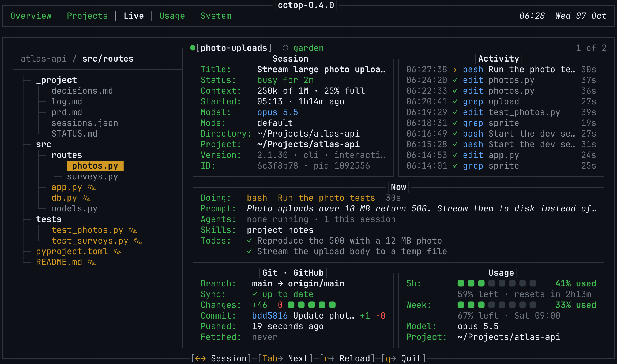Click the edit pencil next to test_surveys.py

[x=138, y=241]
